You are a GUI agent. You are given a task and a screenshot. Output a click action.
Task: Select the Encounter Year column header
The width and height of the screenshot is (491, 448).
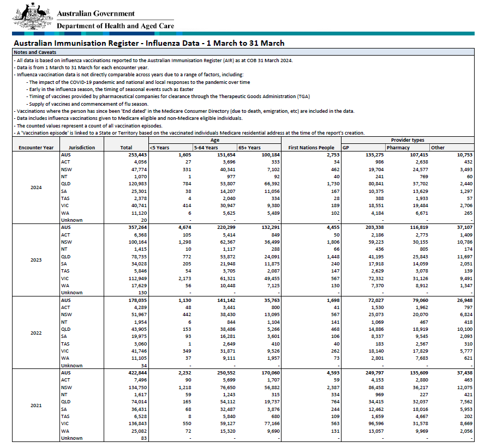tap(36, 148)
